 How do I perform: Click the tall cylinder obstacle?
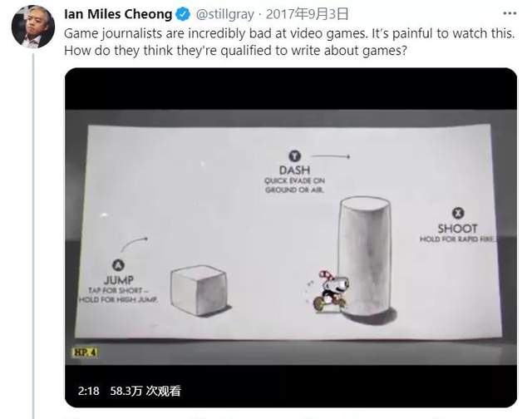366,257
